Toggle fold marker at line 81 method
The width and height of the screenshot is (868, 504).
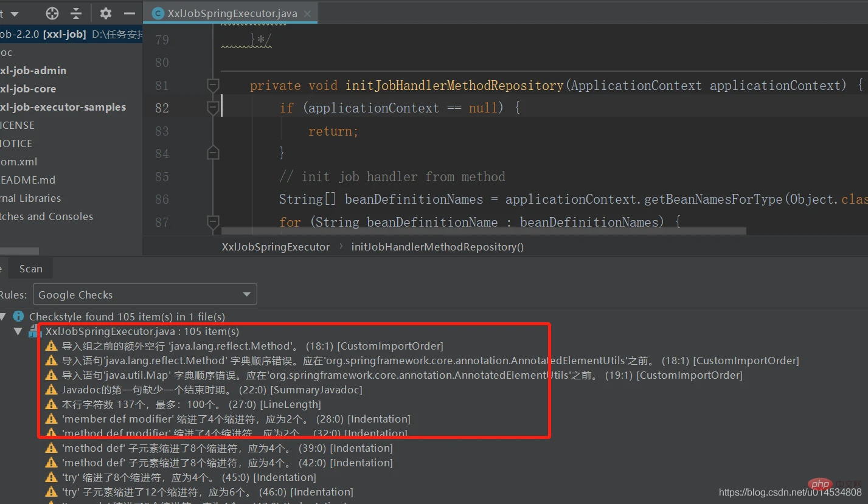(213, 86)
